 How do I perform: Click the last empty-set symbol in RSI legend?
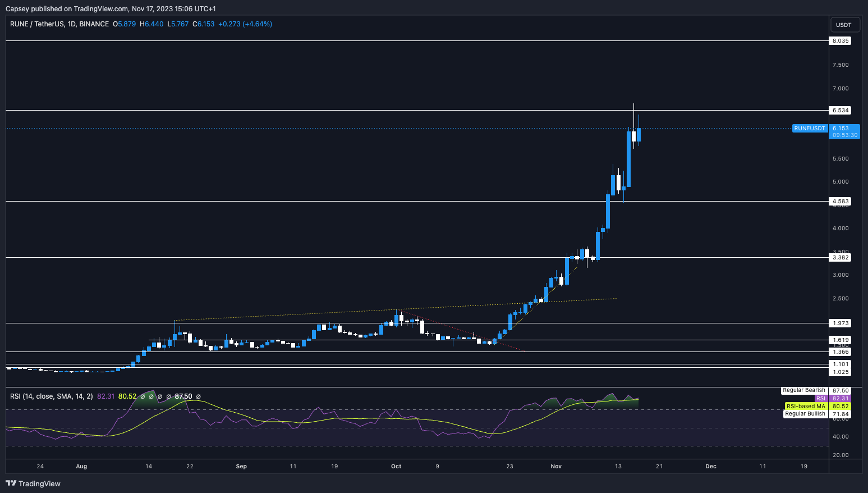[198, 396]
